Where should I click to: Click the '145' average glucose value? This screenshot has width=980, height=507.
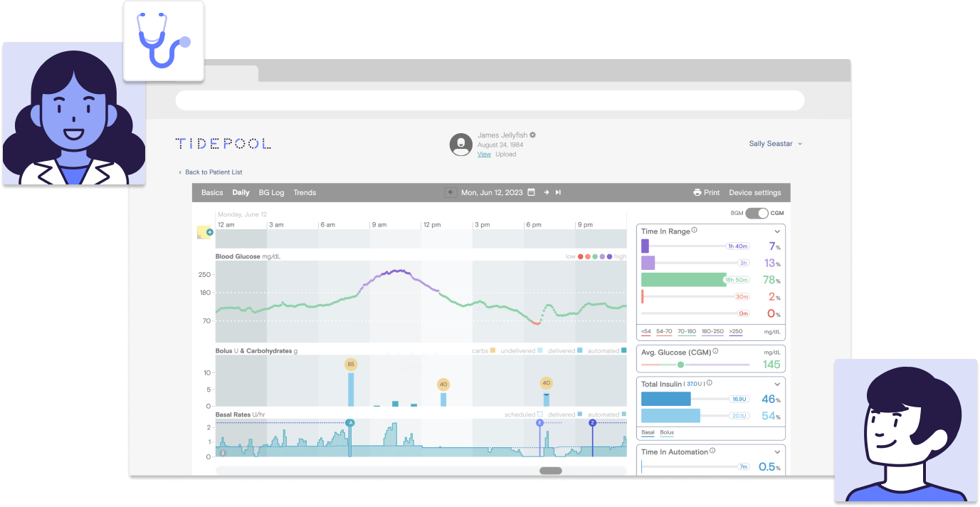point(771,365)
